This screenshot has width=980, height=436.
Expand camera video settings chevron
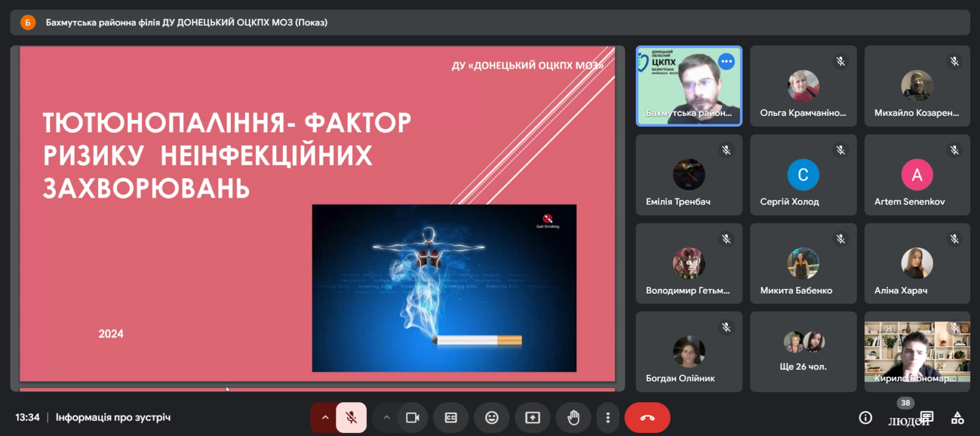coord(386,418)
